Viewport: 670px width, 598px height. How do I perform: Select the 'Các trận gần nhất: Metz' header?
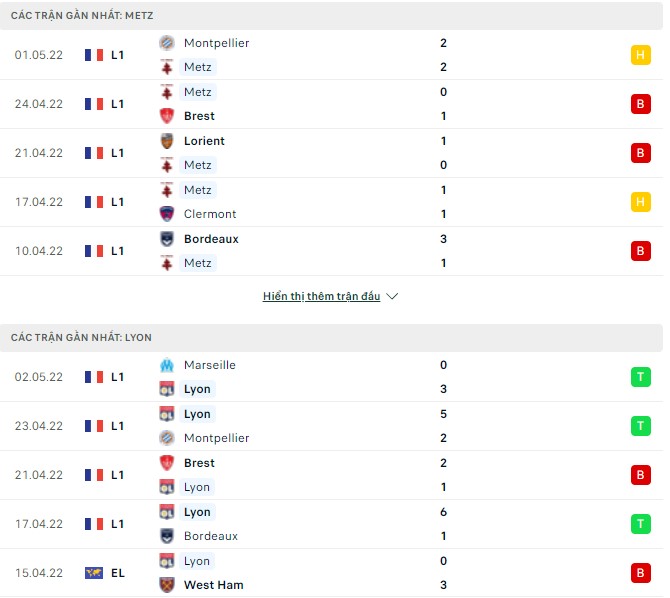tap(82, 16)
